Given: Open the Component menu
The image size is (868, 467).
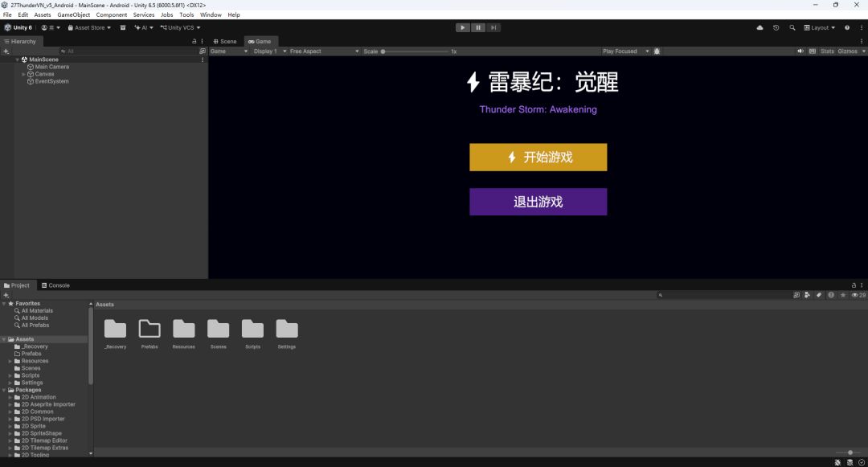Looking at the screenshot, I should click(111, 15).
